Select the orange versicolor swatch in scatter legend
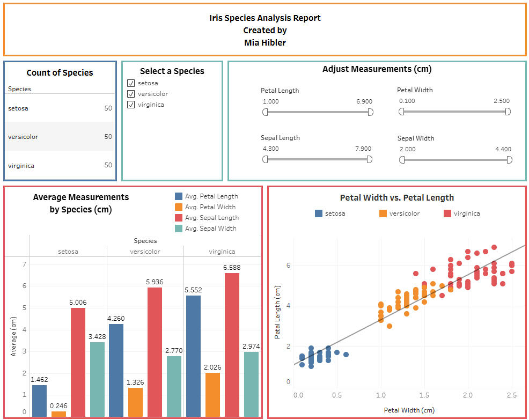Viewport: 529px width, 420px height. 383,213
